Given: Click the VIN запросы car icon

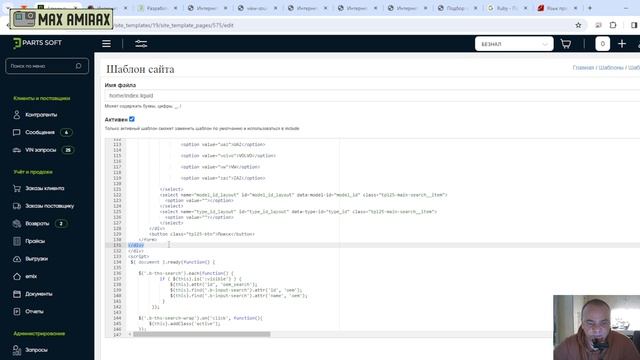Looking at the screenshot, I should pyautogui.click(x=17, y=150).
